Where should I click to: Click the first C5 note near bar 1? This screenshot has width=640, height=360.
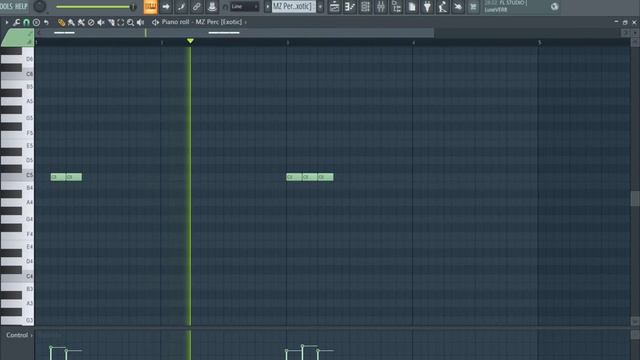pos(58,177)
